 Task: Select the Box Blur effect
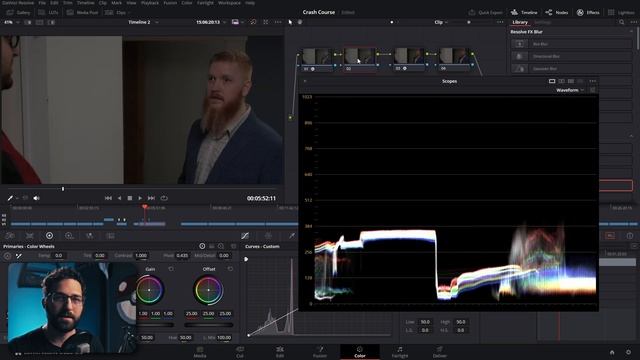click(571, 44)
